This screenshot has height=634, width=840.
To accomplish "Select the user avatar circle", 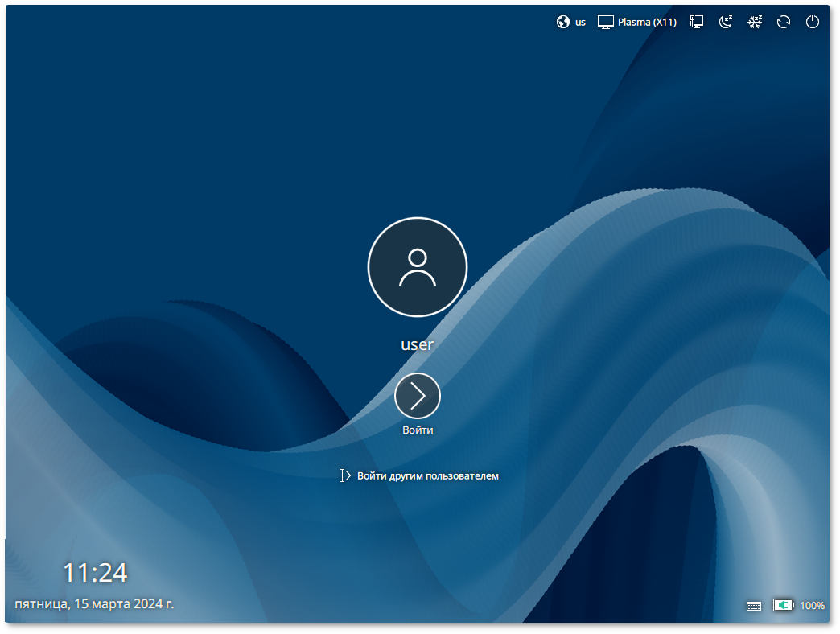I will pos(418,267).
